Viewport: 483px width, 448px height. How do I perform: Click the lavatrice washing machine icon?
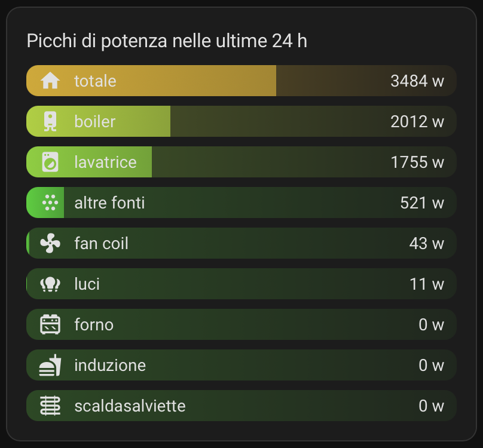tap(50, 162)
